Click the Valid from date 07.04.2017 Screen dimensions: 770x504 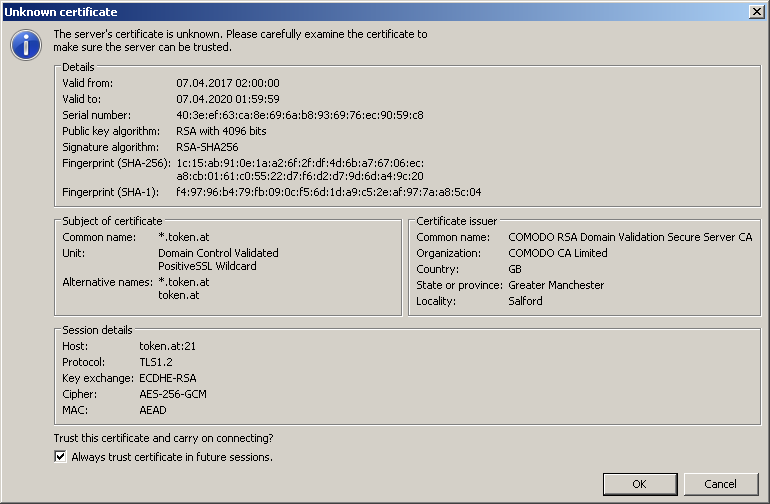(227, 83)
